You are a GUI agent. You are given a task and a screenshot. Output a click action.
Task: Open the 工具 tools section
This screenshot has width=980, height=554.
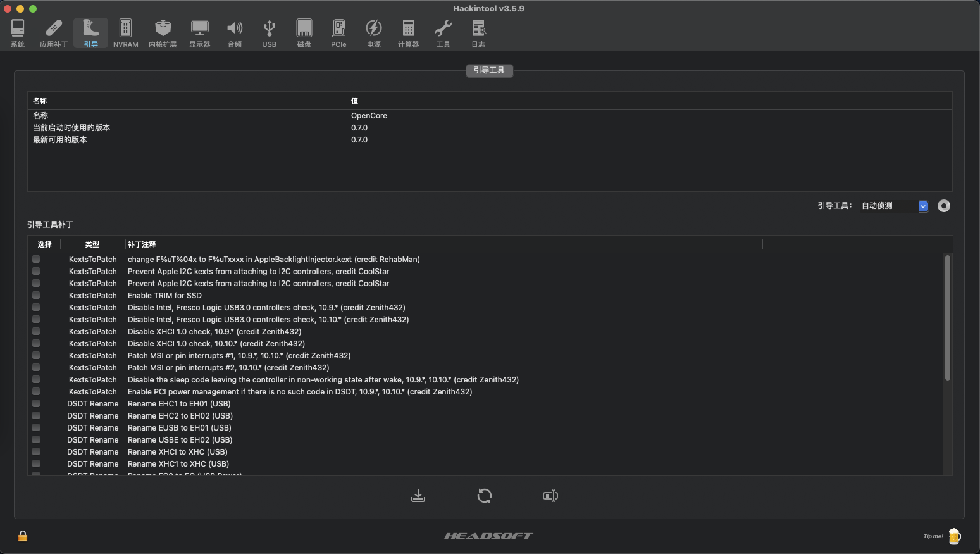click(443, 33)
